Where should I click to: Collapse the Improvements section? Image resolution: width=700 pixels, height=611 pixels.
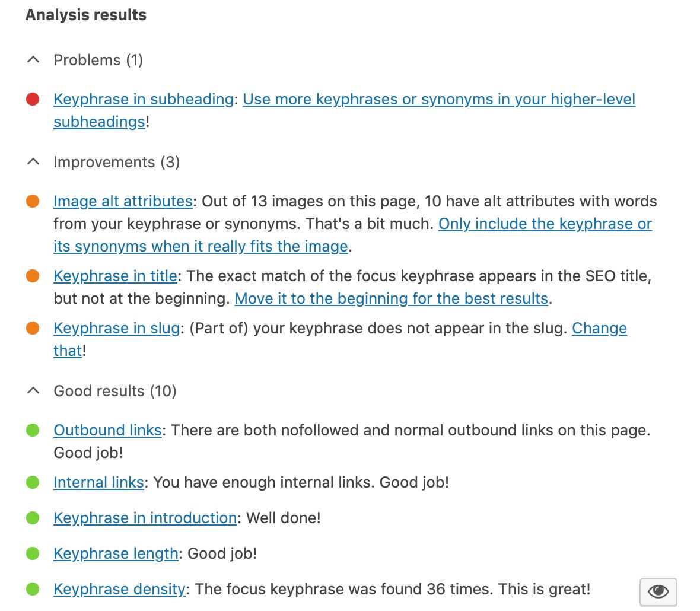pyautogui.click(x=33, y=161)
